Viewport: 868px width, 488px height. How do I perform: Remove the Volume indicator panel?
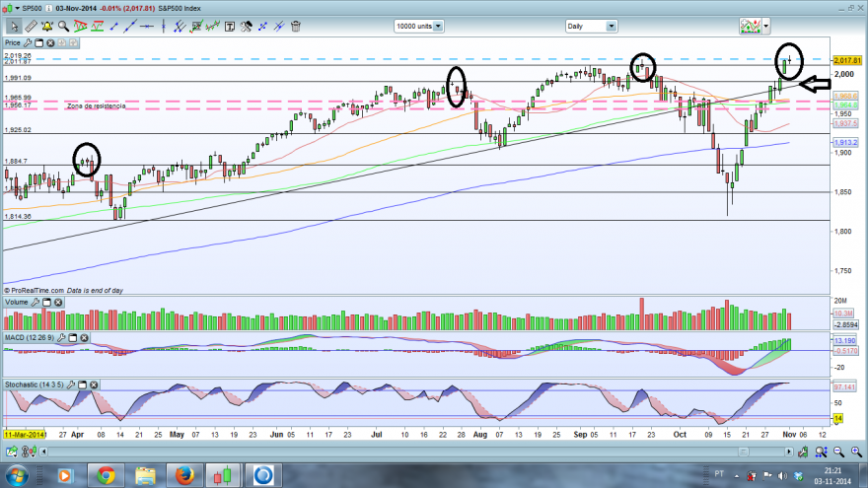(58, 302)
